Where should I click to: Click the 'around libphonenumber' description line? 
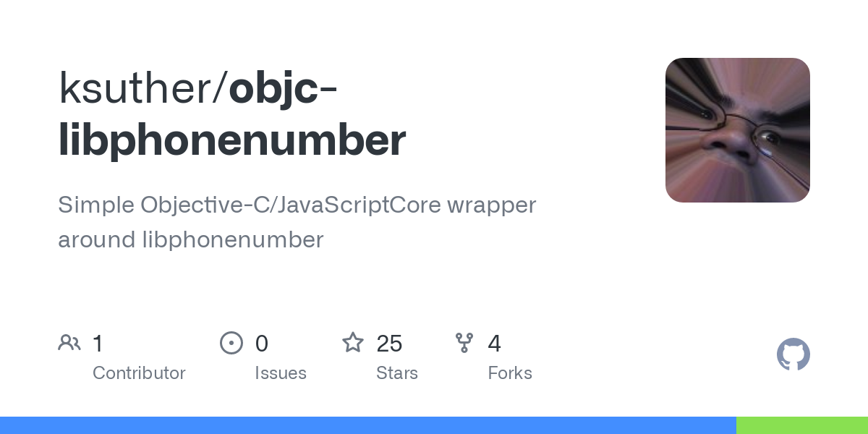(190, 239)
